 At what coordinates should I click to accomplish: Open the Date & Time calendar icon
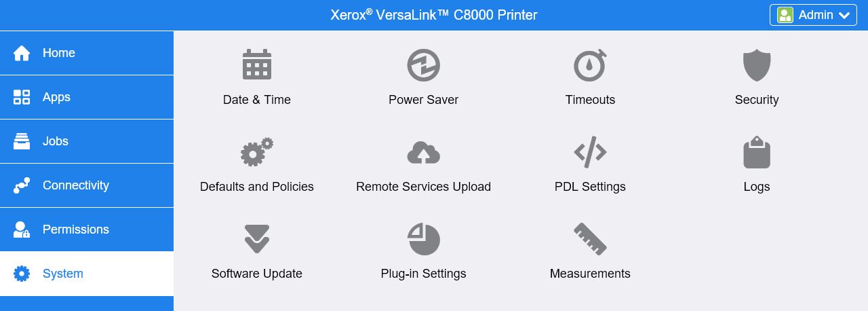click(x=257, y=65)
